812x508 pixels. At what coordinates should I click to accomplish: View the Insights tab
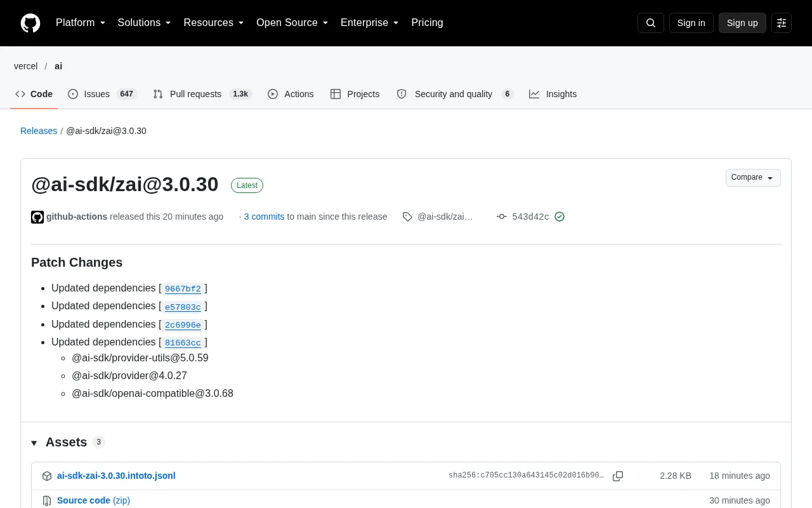point(553,94)
